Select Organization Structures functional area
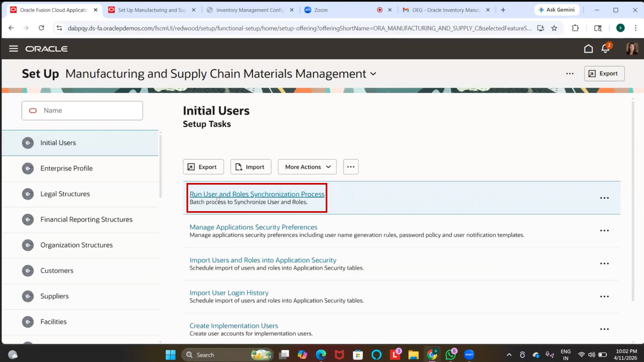The width and height of the screenshot is (644, 362). click(x=80, y=245)
